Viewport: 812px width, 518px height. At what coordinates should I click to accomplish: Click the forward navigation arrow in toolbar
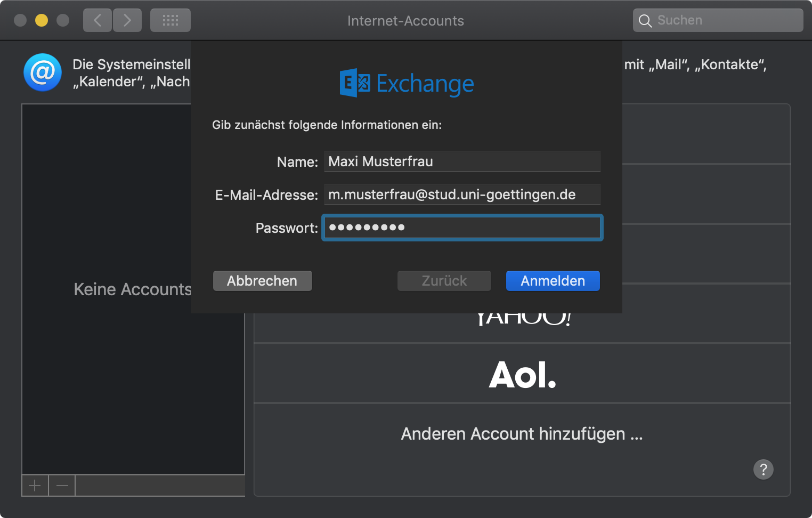click(127, 20)
